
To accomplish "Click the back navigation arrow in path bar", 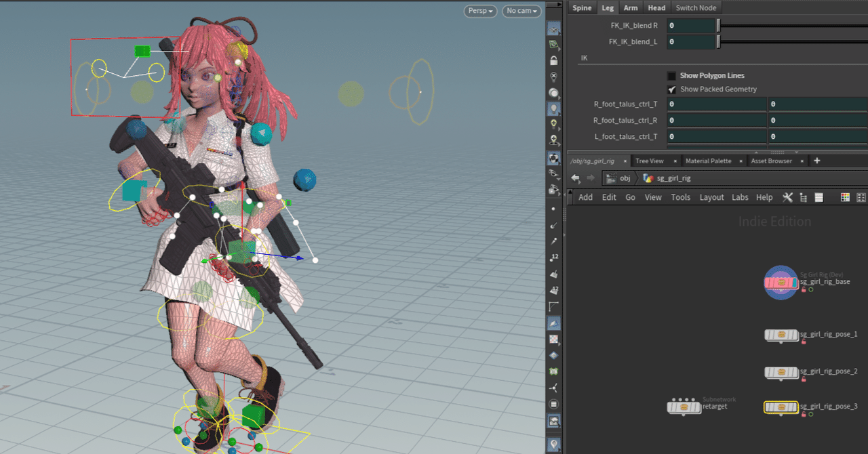I will pos(575,178).
